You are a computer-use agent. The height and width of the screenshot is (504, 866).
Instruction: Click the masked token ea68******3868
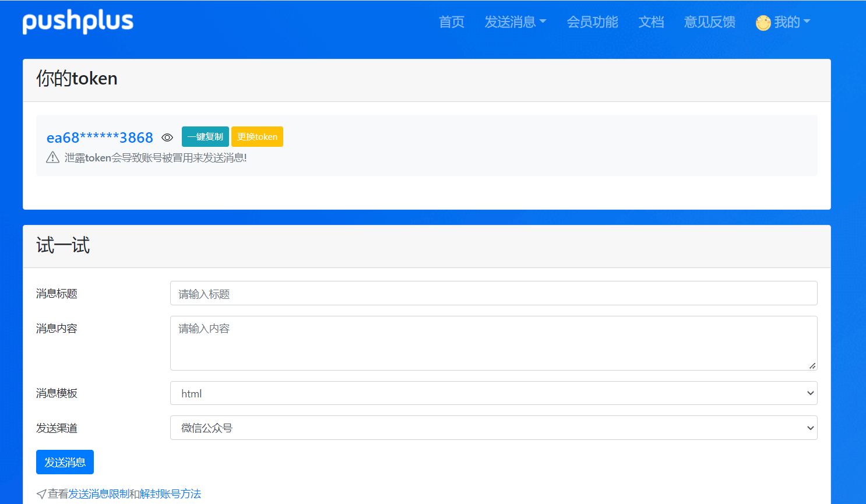click(100, 138)
